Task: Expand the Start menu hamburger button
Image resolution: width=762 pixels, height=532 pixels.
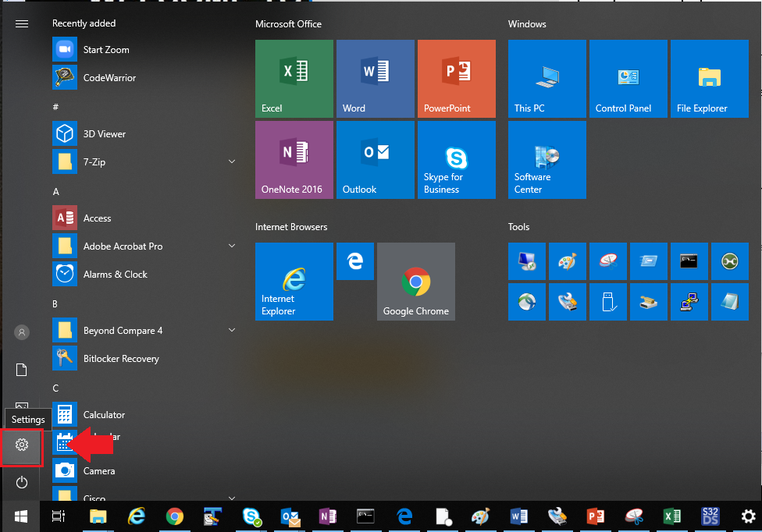Action: (22, 23)
